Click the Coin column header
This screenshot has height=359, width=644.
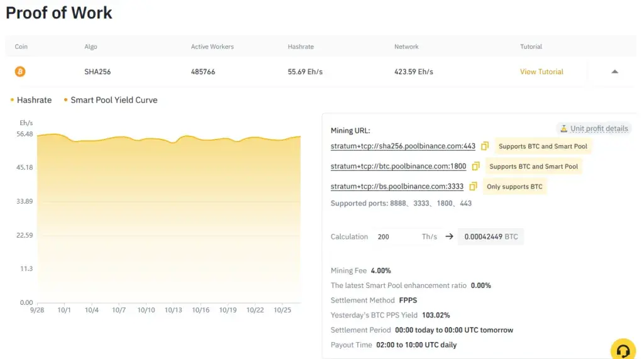pyautogui.click(x=21, y=47)
